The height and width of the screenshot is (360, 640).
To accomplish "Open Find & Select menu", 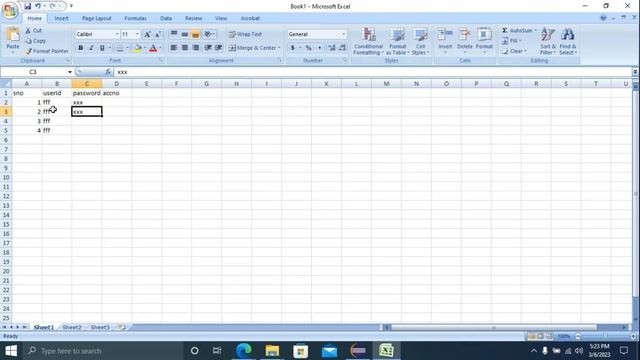I will (x=568, y=41).
